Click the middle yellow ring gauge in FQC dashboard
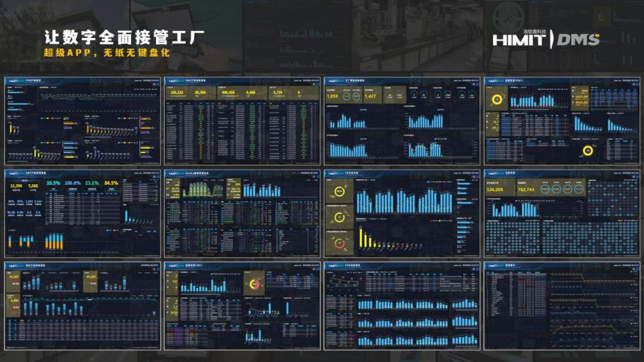This screenshot has height=362, width=644. 340,218
